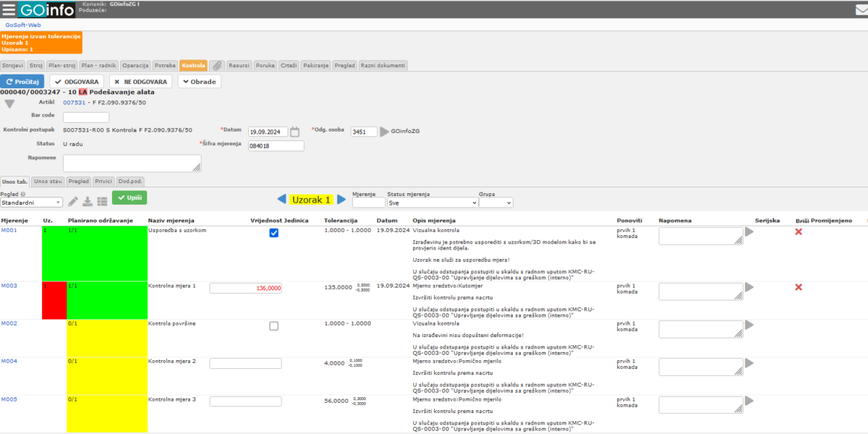
Task: Open the Plan - radnik tab
Action: point(99,65)
